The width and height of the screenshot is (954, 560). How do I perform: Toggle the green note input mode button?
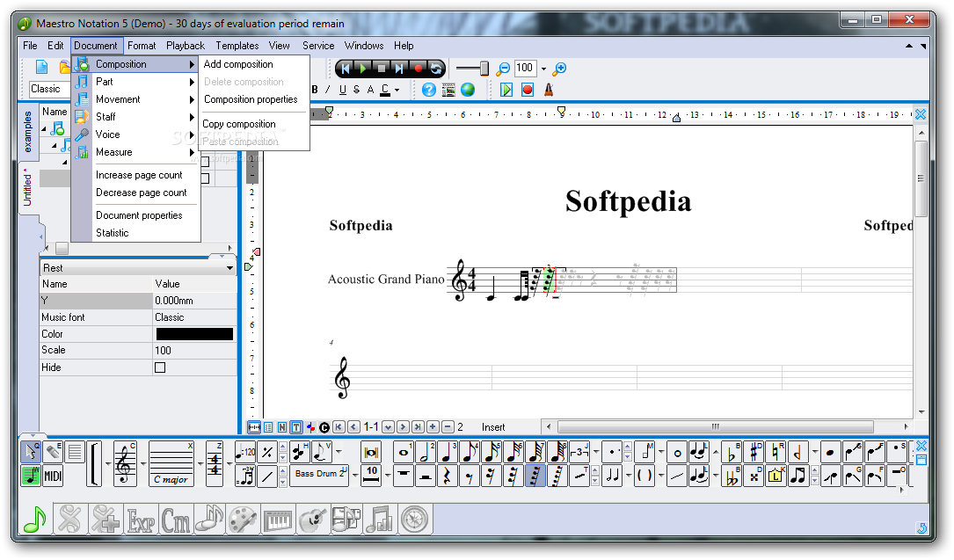tap(31, 476)
